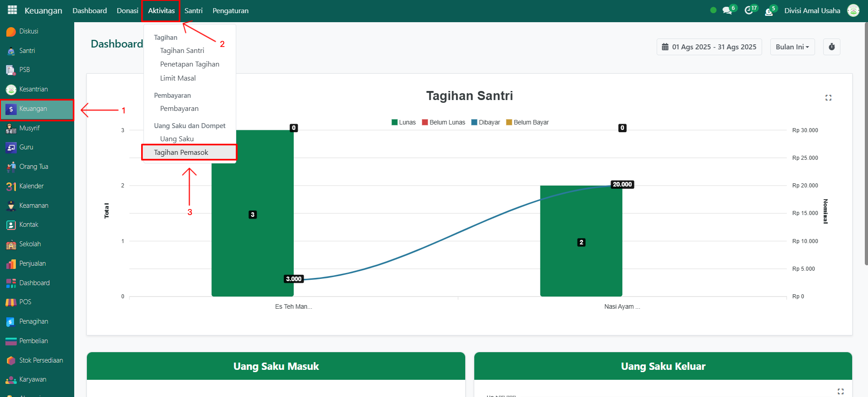The width and height of the screenshot is (868, 397).
Task: Expand the Bulan Ini period dropdown
Action: [792, 47]
